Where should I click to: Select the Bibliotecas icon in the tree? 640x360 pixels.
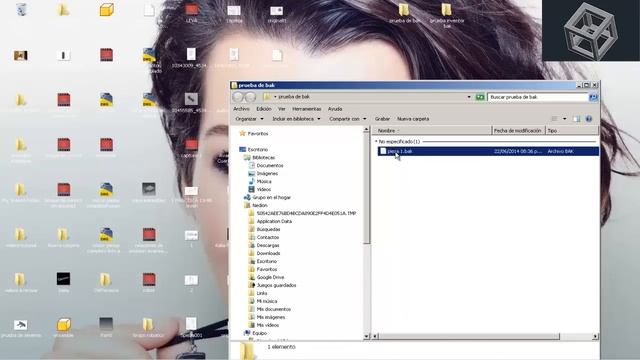[247, 158]
